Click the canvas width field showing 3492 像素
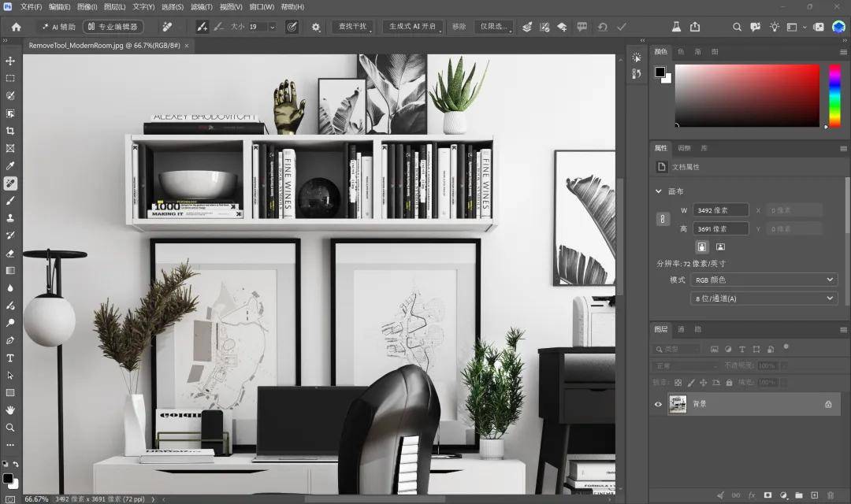The image size is (851, 504). 721,210
